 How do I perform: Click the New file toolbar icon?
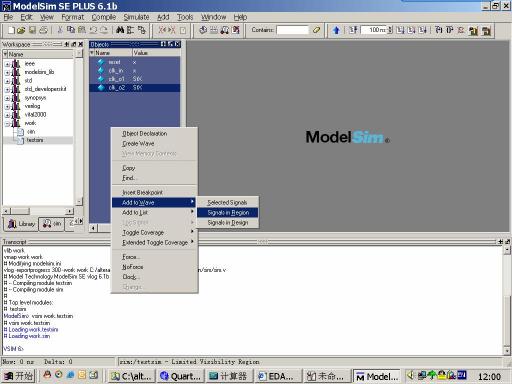coord(11,30)
